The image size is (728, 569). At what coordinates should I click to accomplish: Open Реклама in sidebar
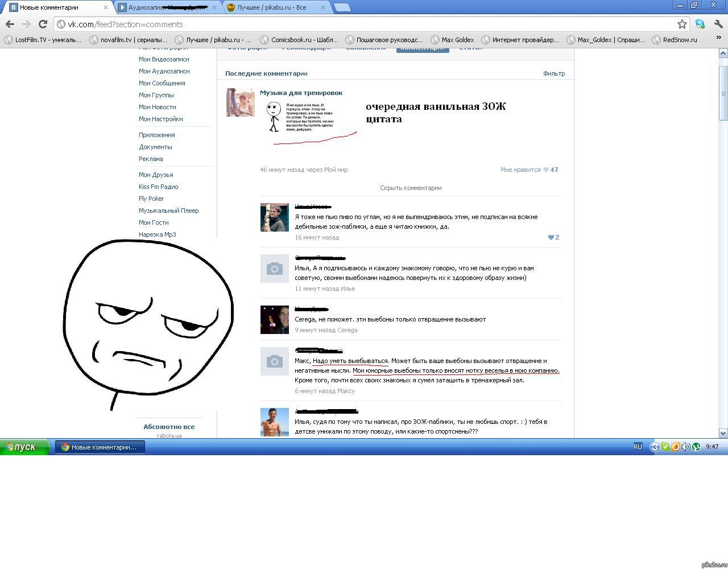coord(151,159)
